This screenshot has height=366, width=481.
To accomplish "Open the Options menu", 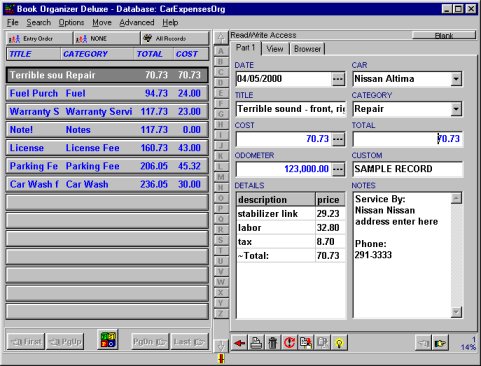I will coord(71,23).
